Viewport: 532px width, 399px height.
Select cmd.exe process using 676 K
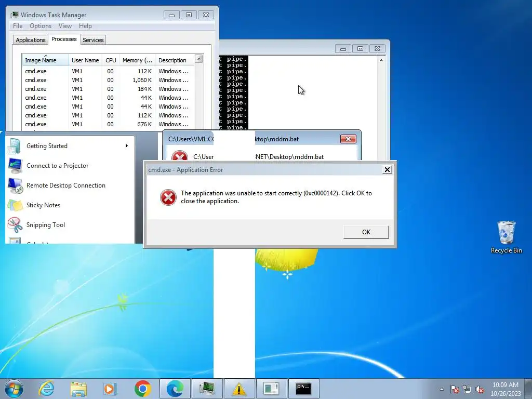(108, 124)
